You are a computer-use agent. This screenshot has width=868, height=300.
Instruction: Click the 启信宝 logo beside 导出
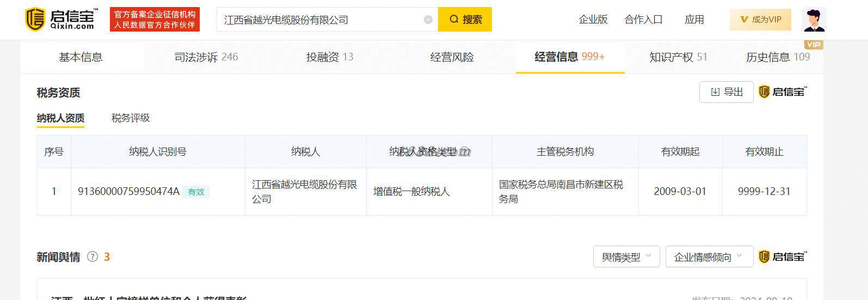coord(783,92)
